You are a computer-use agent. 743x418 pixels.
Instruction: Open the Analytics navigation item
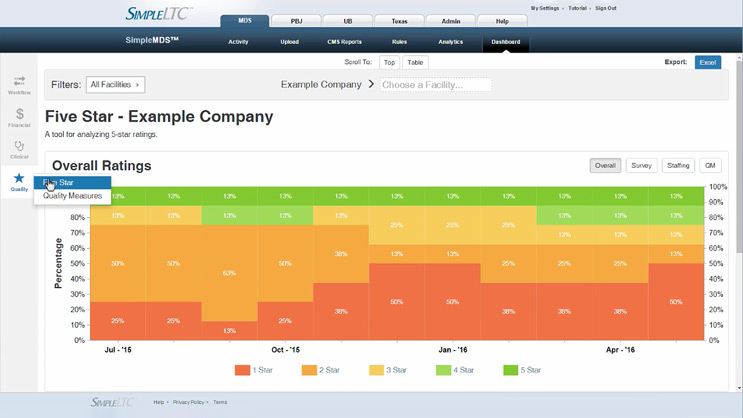[x=451, y=42]
